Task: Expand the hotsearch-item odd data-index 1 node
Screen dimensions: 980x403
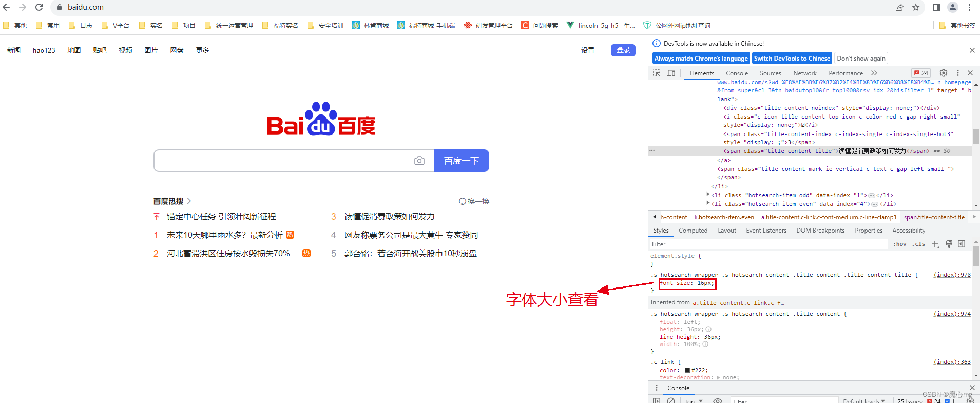Action: click(x=708, y=195)
